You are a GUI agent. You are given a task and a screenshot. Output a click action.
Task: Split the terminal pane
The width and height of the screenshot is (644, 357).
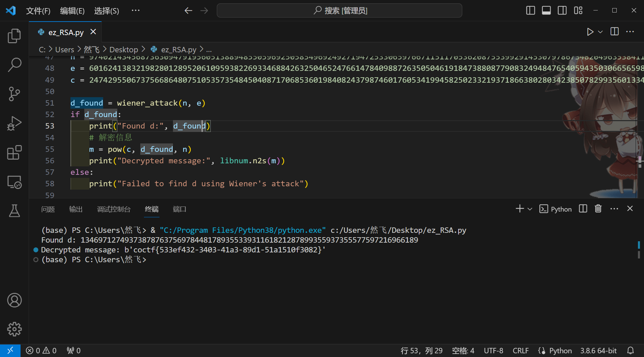pyautogui.click(x=583, y=209)
